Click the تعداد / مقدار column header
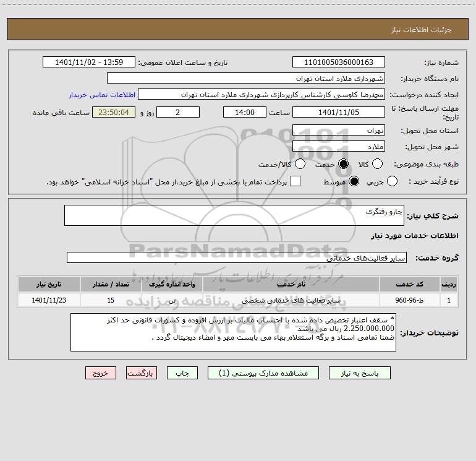 click(111, 284)
